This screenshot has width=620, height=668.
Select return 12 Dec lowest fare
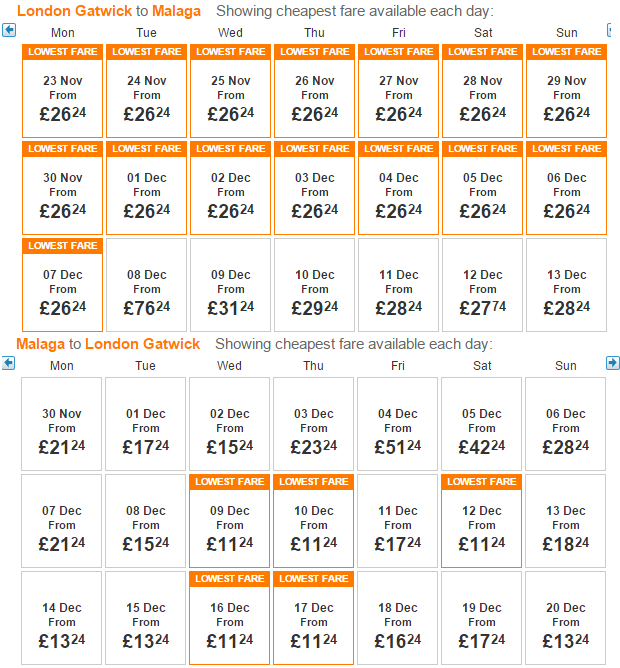pyautogui.click(x=482, y=521)
